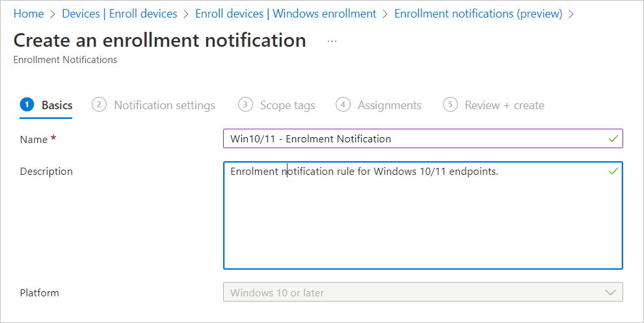Switch to Notification settings tab
The height and width of the screenshot is (323, 644).
click(164, 105)
